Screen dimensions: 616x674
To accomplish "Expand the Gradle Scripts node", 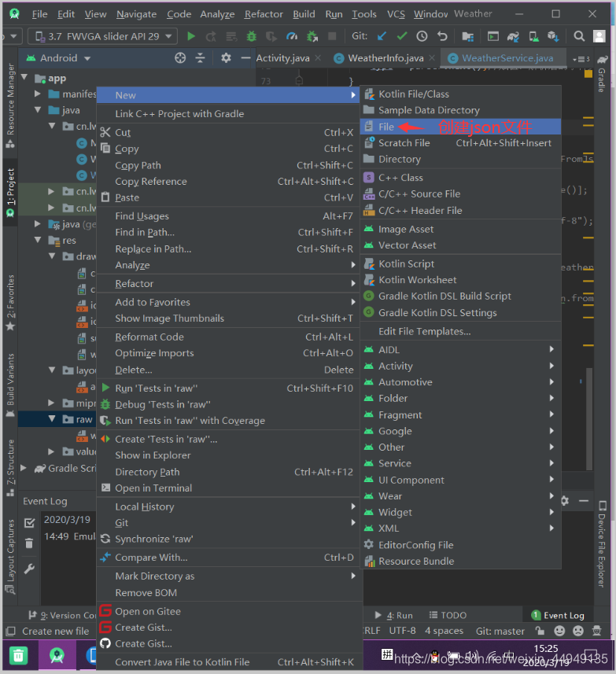I will (24, 468).
